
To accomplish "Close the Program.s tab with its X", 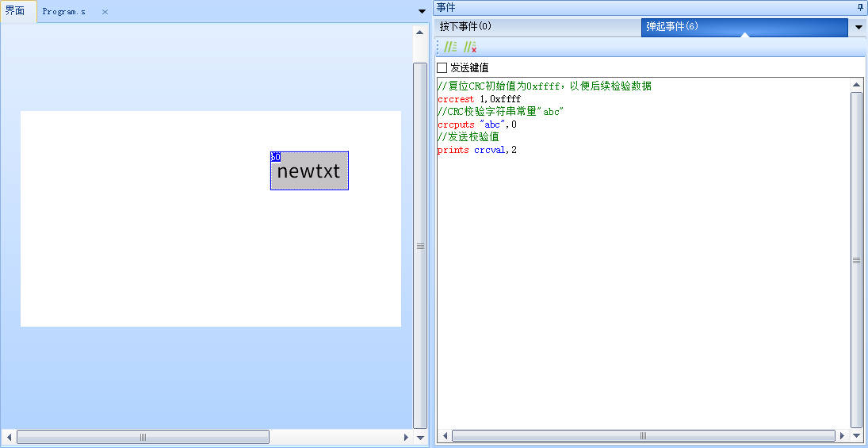I will pos(105,12).
